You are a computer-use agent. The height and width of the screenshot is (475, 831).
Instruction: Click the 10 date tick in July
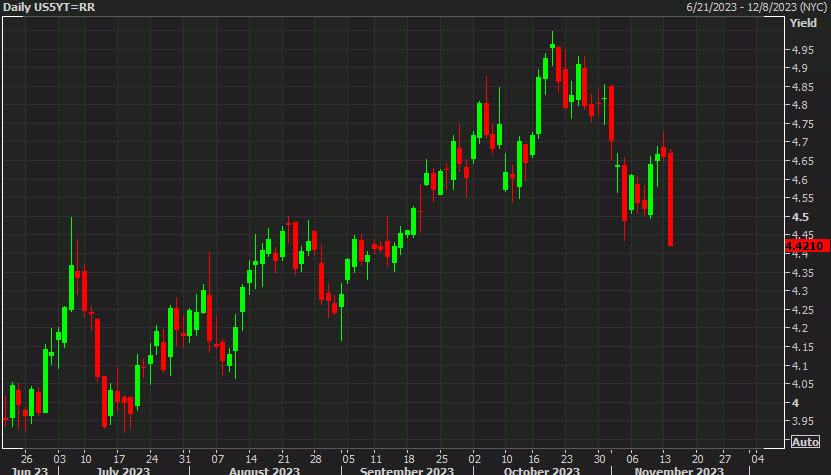click(x=86, y=459)
